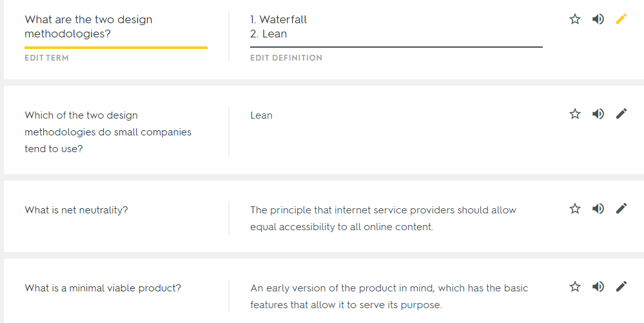Star the small companies methodology card

coord(575,114)
